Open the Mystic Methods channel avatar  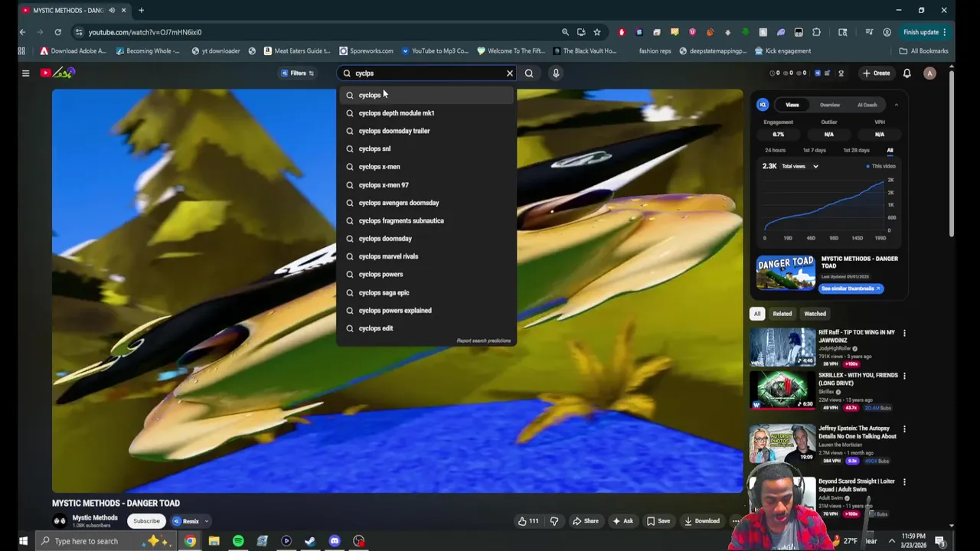pos(60,521)
